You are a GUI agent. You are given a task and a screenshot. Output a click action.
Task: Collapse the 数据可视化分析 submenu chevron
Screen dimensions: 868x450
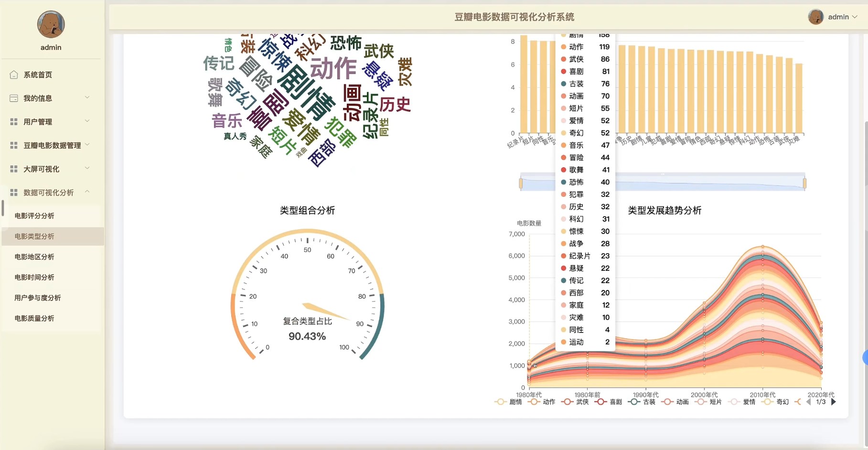(x=87, y=192)
